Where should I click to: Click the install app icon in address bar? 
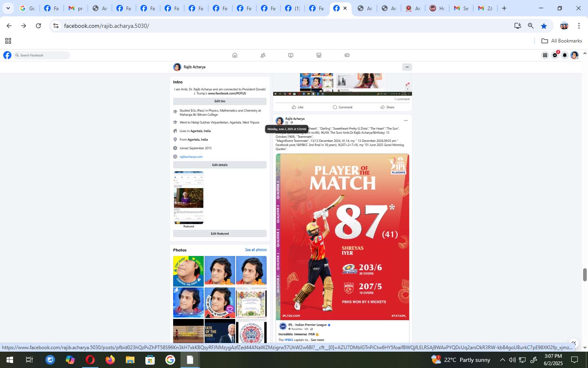(x=518, y=26)
